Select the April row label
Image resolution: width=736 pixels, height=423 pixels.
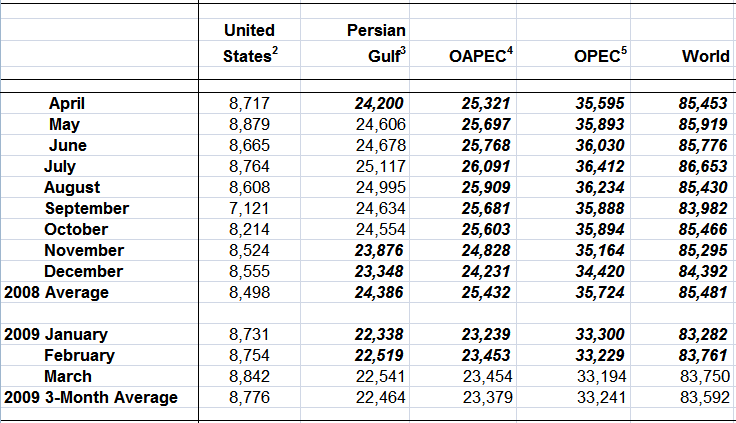click(67, 103)
